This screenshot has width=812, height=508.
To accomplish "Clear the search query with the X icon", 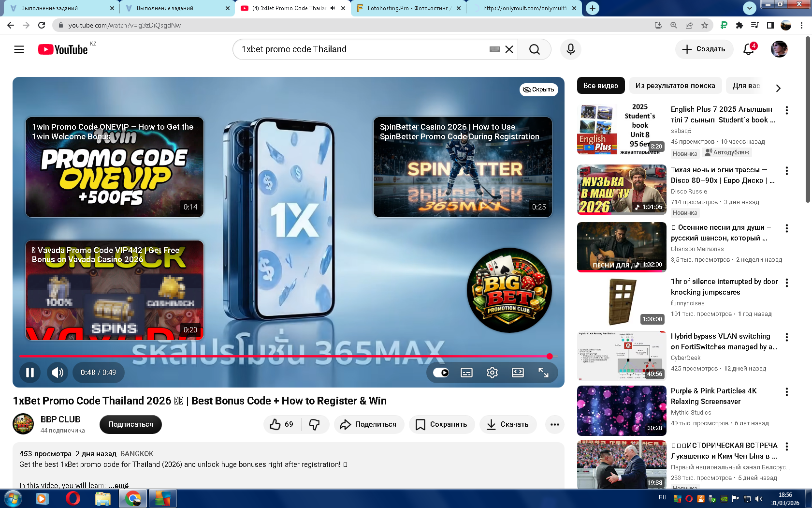I will (x=509, y=49).
